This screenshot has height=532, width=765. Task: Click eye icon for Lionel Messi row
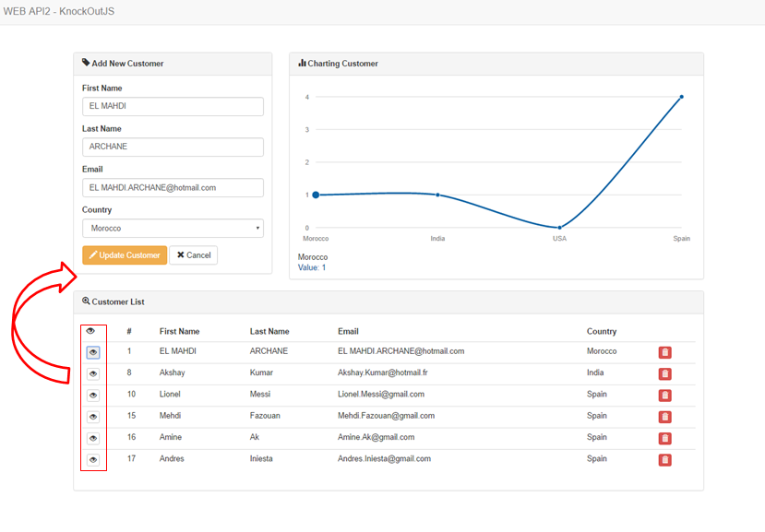(93, 395)
